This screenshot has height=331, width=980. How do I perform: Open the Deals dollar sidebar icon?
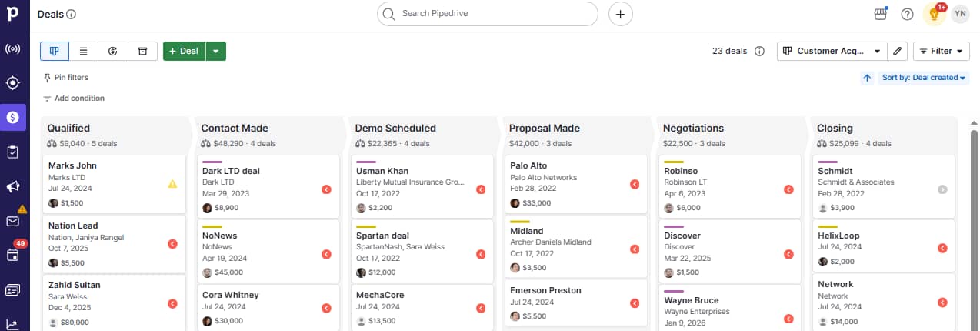click(13, 117)
